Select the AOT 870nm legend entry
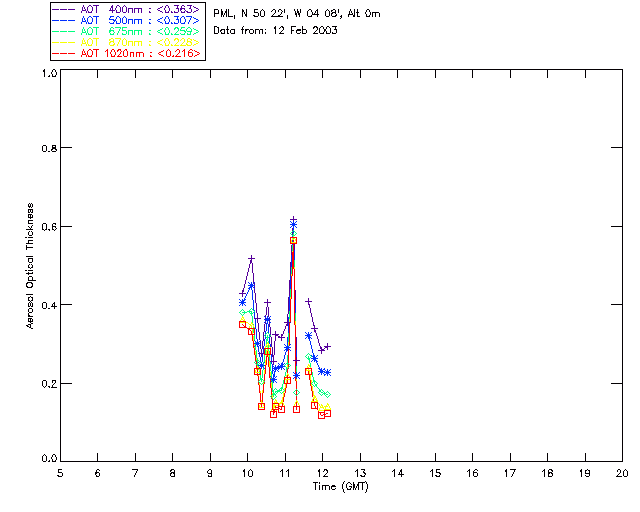Screen dimensions: 640x512 pyautogui.click(x=126, y=42)
